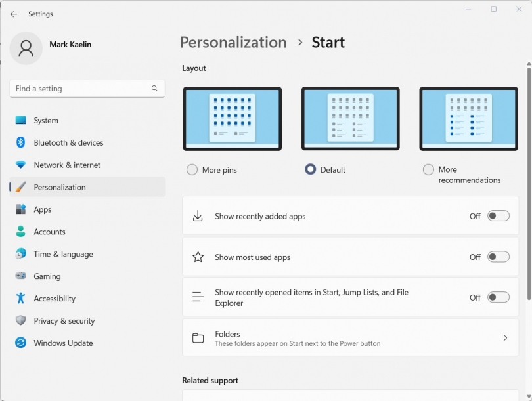Select the More pins layout option
Image resolution: width=532 pixels, height=401 pixels.
click(x=192, y=169)
